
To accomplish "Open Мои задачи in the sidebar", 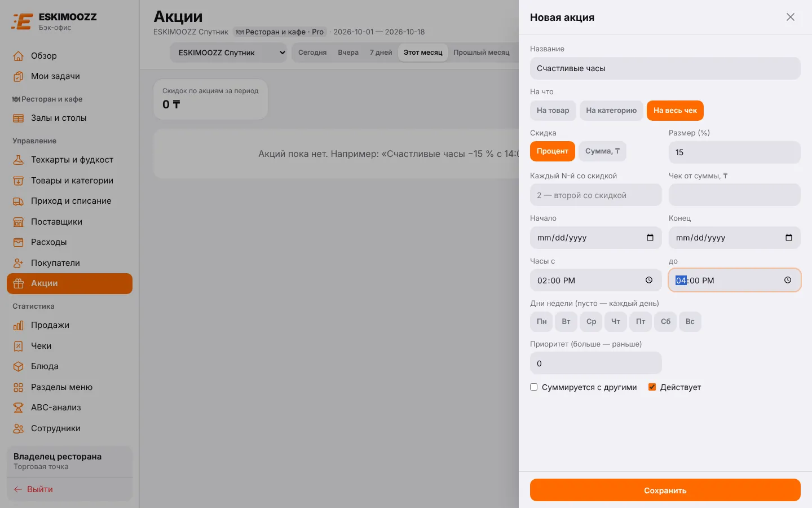I will click(x=69, y=76).
